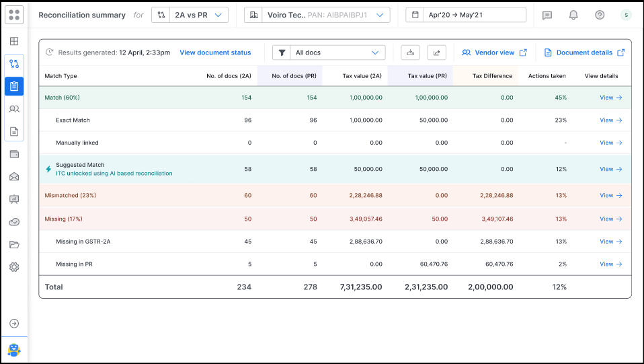
Task: Click the filter funnel icon
Action: point(282,52)
